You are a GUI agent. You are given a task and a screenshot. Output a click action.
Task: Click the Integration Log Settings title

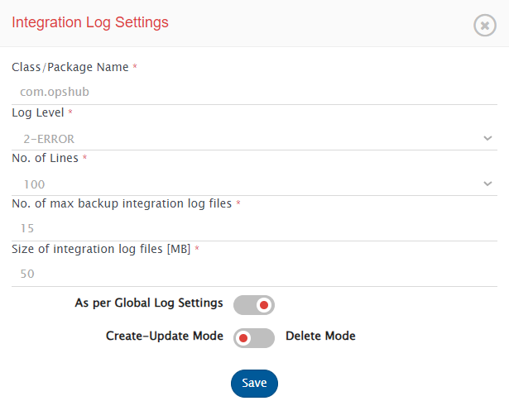pos(89,22)
